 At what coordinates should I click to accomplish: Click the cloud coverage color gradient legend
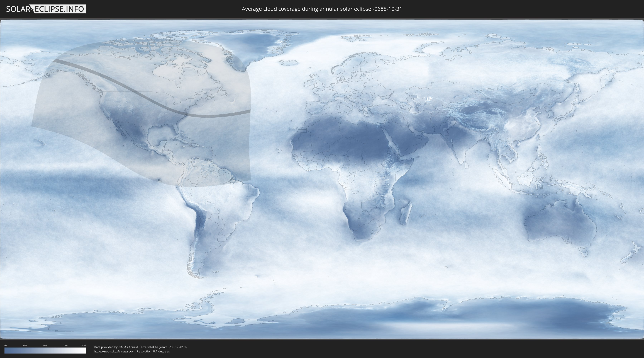[45, 350]
